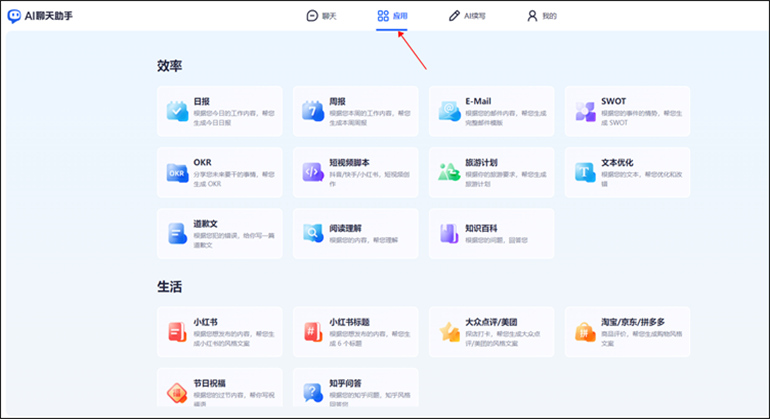Switch to the 应用 tab

(x=392, y=16)
